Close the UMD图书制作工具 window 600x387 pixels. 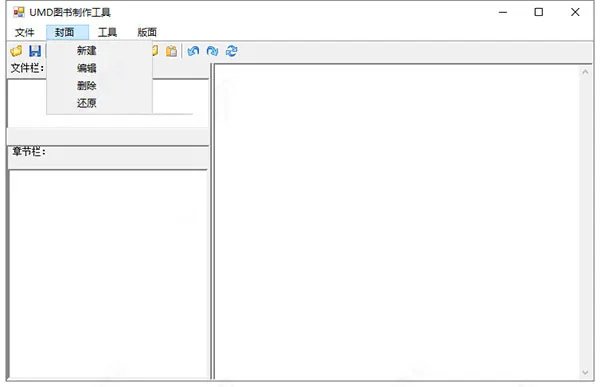pyautogui.click(x=575, y=12)
